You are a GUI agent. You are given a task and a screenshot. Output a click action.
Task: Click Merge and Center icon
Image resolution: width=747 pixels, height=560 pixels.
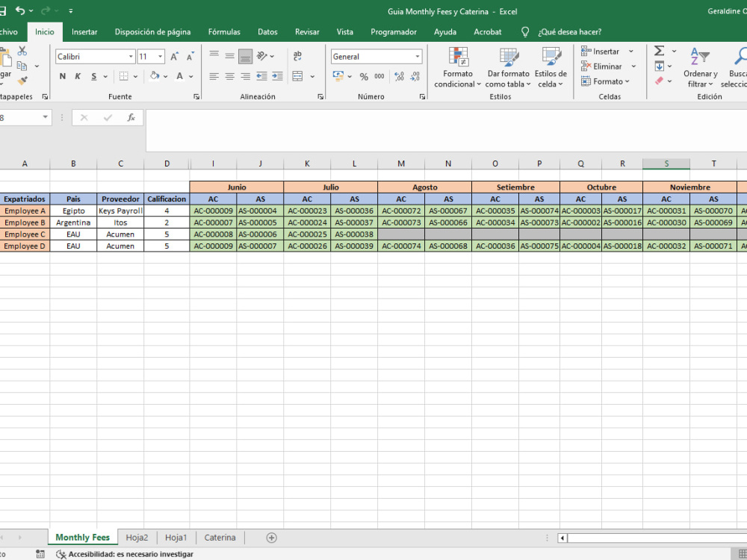(298, 76)
